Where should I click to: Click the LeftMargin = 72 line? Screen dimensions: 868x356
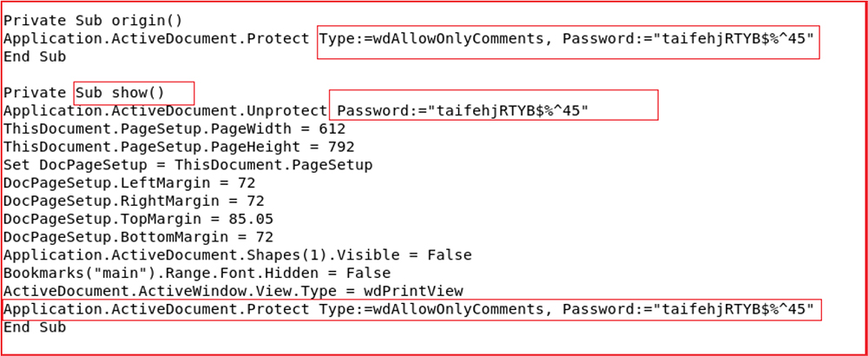pos(129,183)
